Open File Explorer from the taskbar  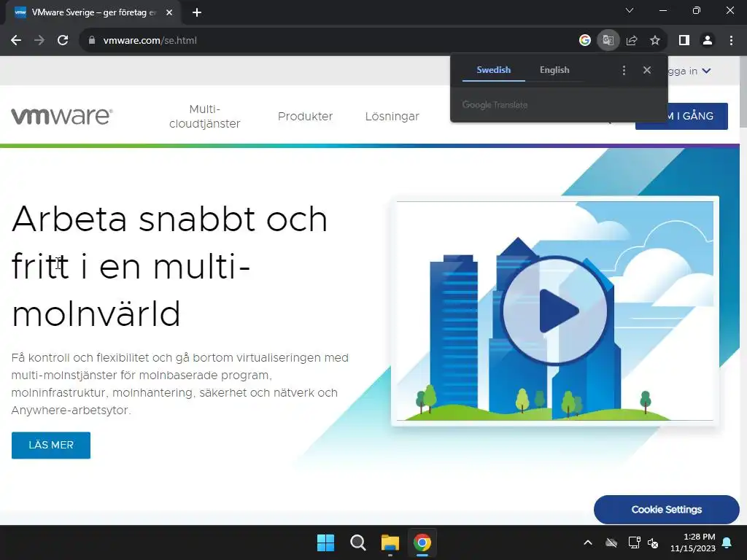click(x=390, y=542)
